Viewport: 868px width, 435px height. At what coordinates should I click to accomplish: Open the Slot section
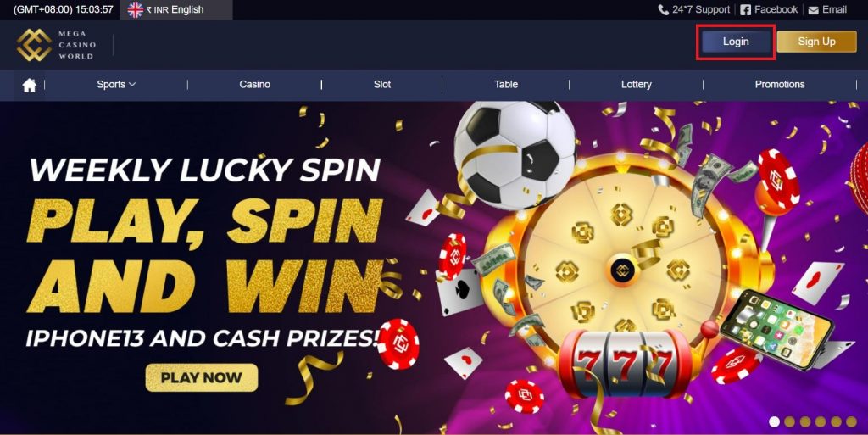pos(382,84)
